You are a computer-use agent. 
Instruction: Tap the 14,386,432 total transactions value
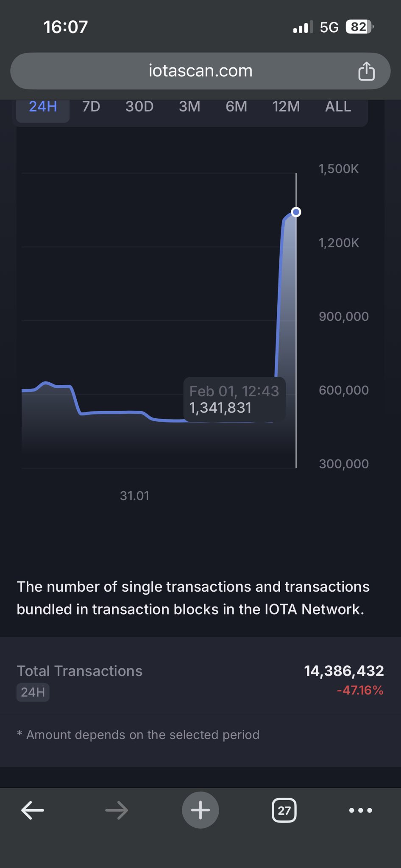[344, 671]
